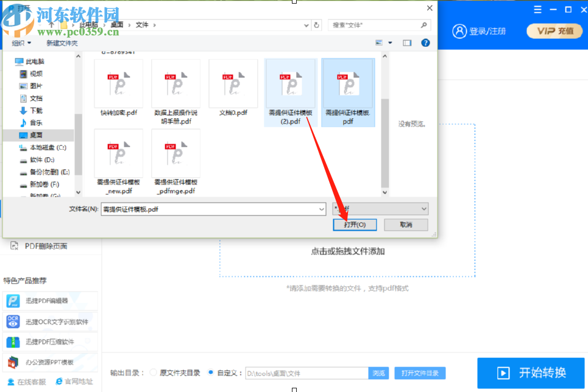588x392 pixels.
Task: Open 迅捷PDF编辑器 product link
Action: [50, 301]
